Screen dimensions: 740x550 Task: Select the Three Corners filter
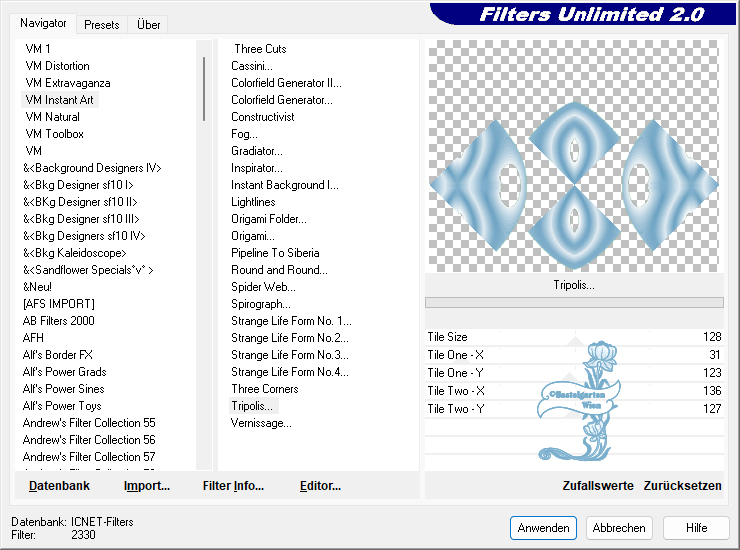coord(264,389)
